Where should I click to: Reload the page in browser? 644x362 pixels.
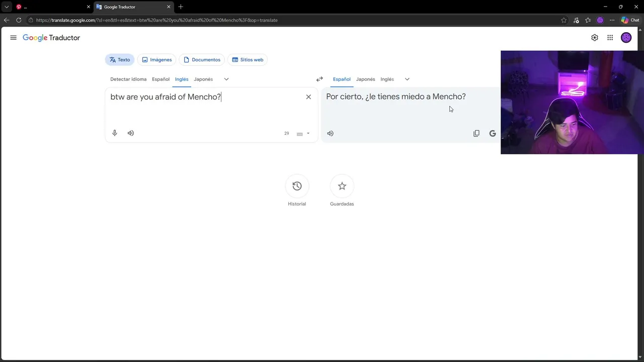(x=19, y=20)
